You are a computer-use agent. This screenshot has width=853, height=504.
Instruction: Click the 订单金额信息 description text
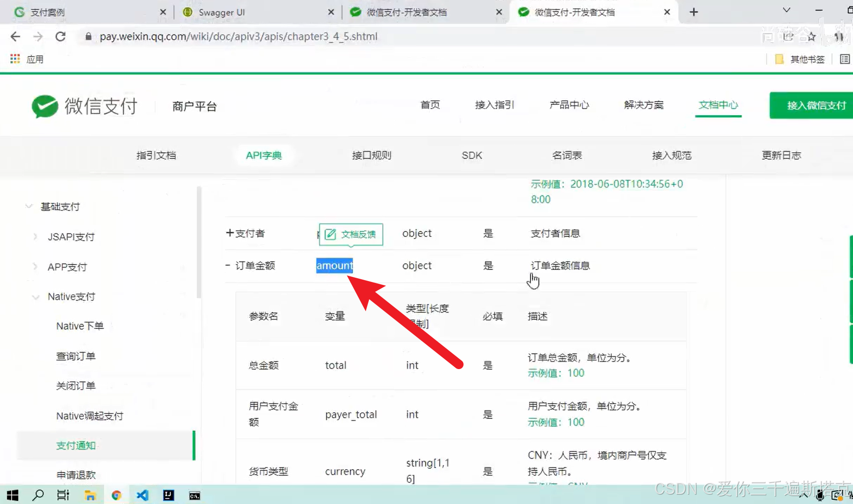coord(560,266)
